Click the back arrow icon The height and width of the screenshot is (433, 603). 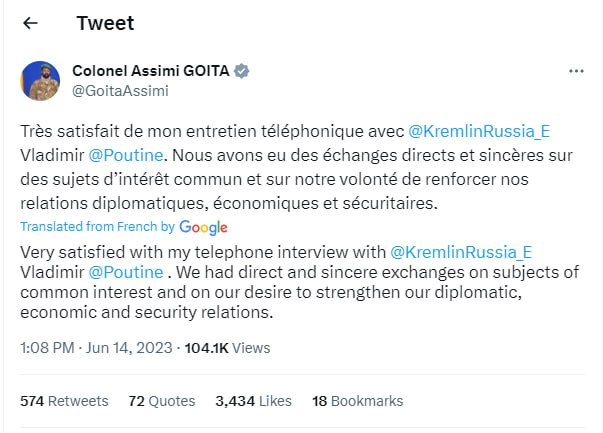coord(30,22)
